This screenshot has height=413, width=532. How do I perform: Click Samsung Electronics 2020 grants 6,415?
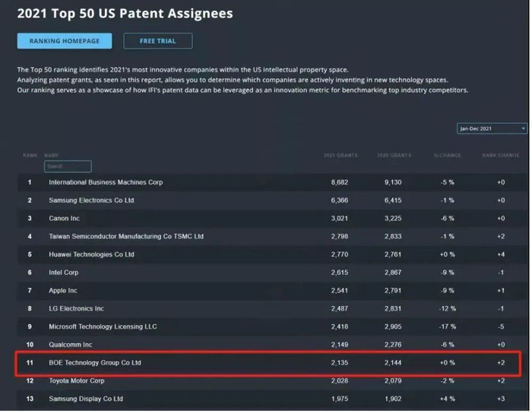pyautogui.click(x=393, y=200)
